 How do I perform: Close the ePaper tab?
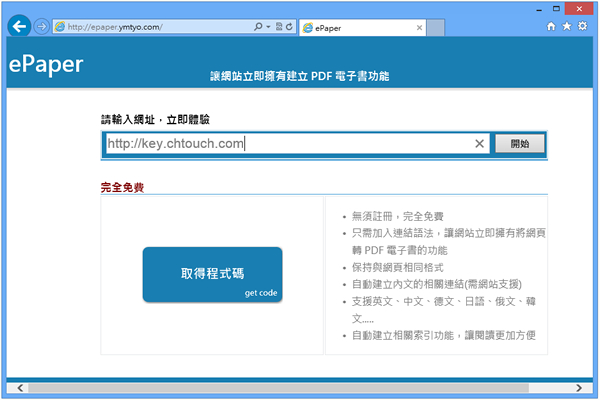click(419, 28)
